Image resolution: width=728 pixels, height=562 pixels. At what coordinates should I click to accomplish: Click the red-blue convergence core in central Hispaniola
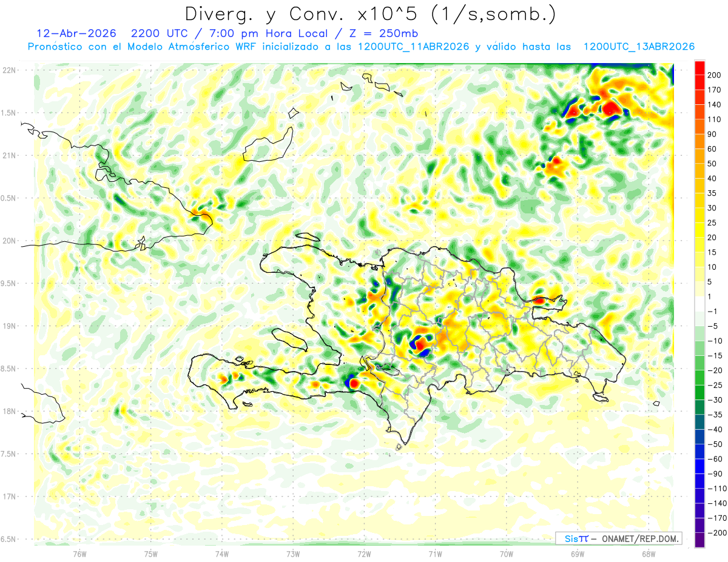click(420, 346)
